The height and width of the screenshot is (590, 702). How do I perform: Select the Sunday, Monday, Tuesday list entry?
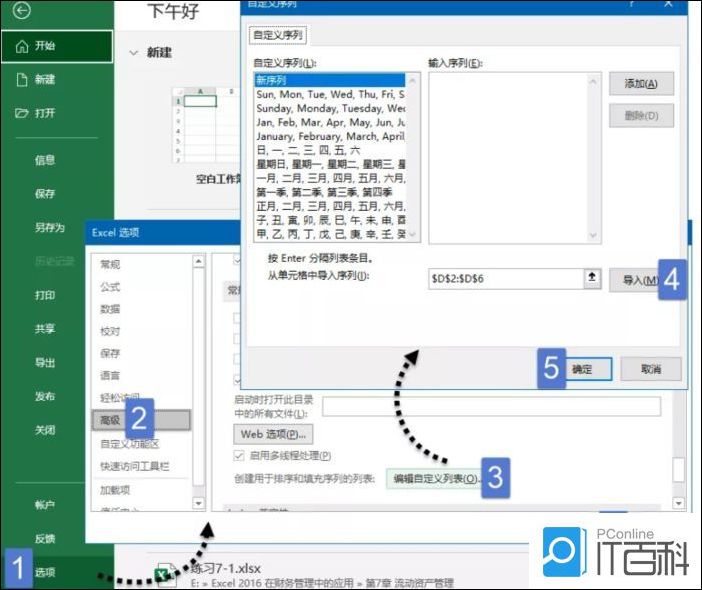(x=330, y=108)
